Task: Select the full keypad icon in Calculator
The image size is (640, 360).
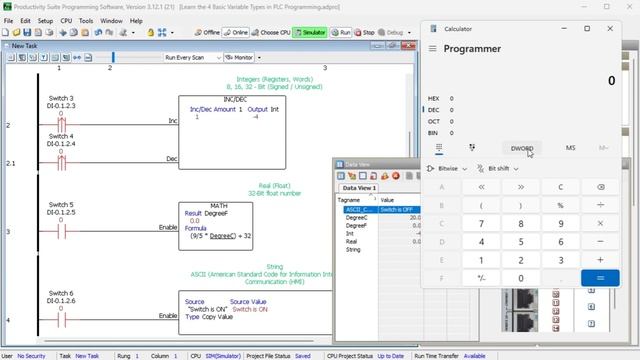Action: (439, 148)
